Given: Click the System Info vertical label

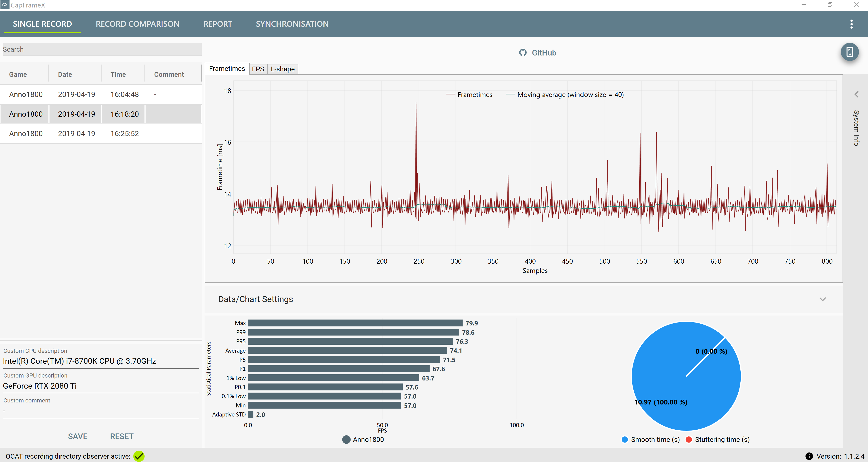Looking at the screenshot, I should [856, 128].
